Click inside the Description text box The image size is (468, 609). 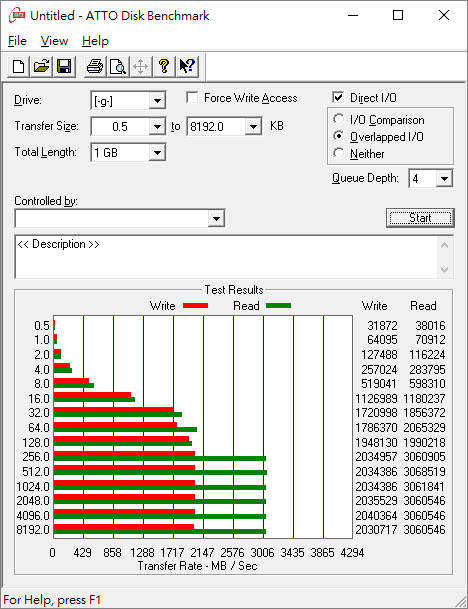coord(226,257)
